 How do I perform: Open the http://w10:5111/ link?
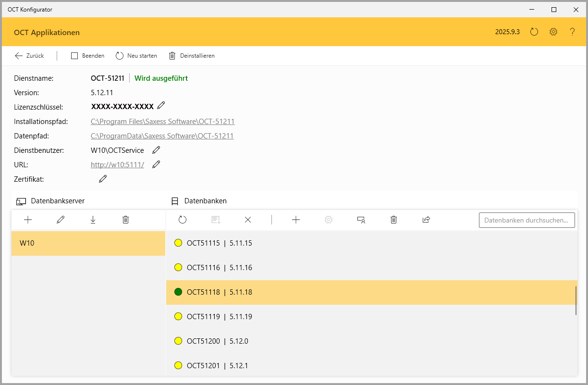click(117, 165)
